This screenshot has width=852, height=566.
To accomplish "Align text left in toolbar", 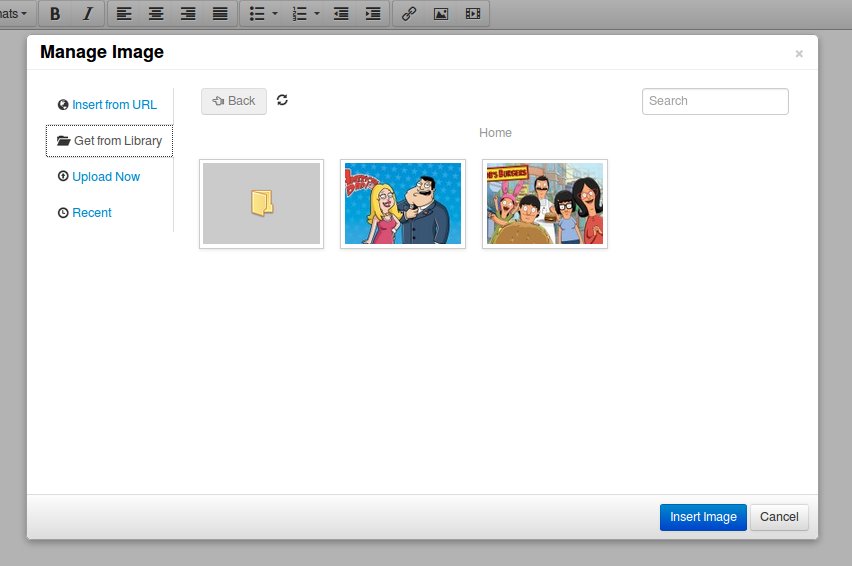I will tap(124, 14).
